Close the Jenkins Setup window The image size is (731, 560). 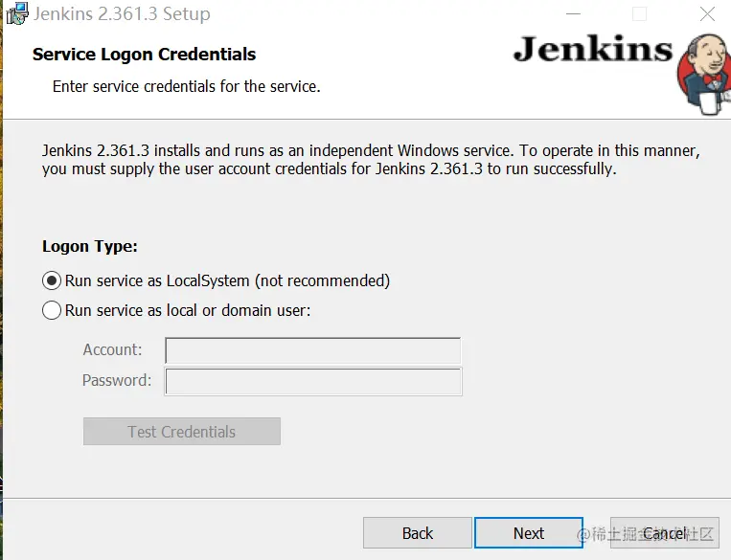707,14
